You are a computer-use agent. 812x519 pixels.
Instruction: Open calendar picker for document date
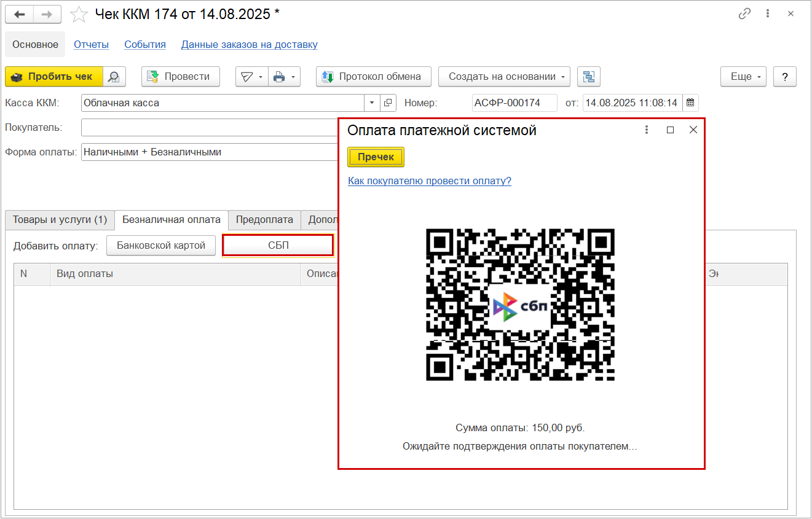pyautogui.click(x=690, y=103)
